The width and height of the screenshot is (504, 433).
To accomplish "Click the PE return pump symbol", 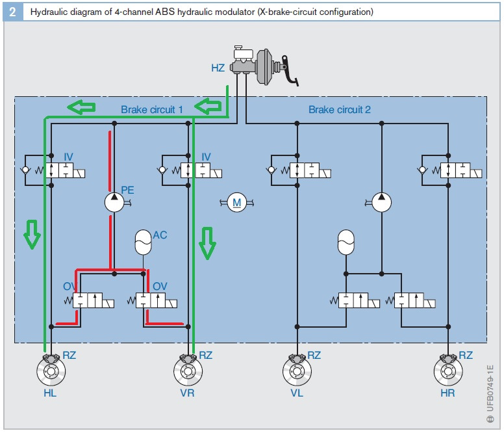I will pos(114,202).
